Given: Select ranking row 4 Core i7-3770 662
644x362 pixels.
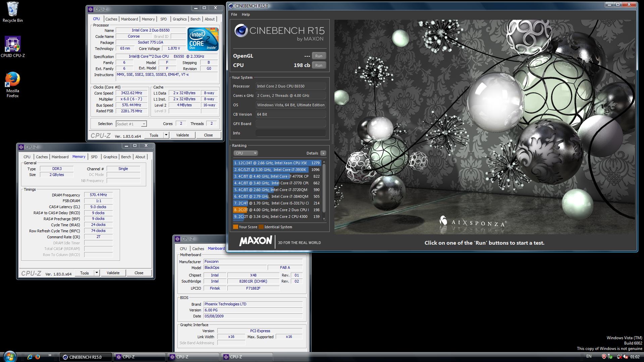Looking at the screenshot, I should [x=277, y=183].
